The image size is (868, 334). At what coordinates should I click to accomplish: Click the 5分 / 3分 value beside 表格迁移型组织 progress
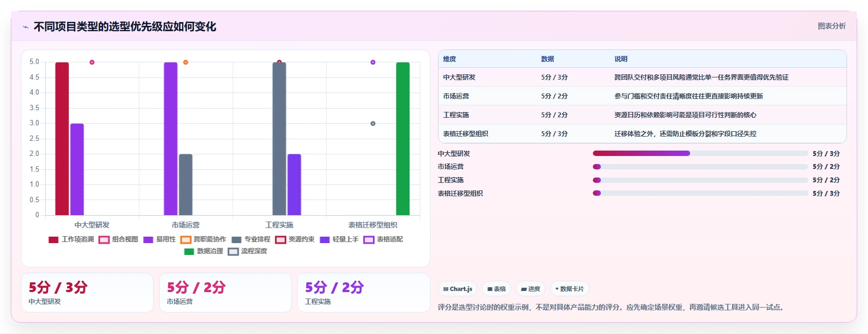pyautogui.click(x=826, y=193)
